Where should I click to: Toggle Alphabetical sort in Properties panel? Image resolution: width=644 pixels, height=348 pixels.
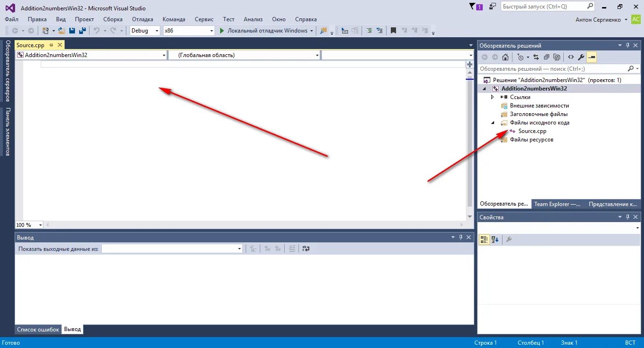pos(495,240)
